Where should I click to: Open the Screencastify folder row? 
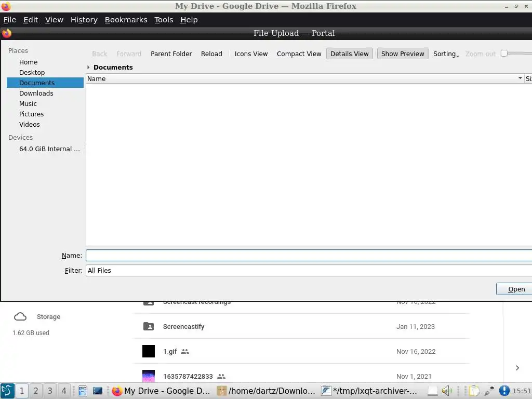tap(302, 326)
